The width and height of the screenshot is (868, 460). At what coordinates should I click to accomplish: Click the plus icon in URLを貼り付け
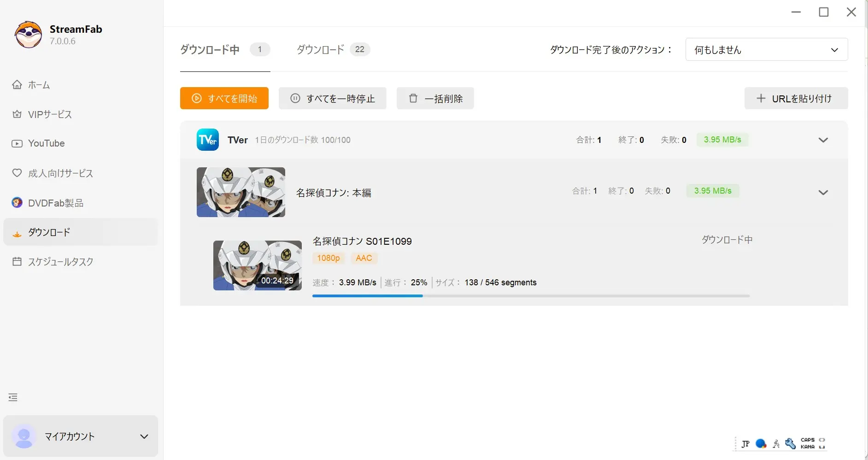click(761, 98)
